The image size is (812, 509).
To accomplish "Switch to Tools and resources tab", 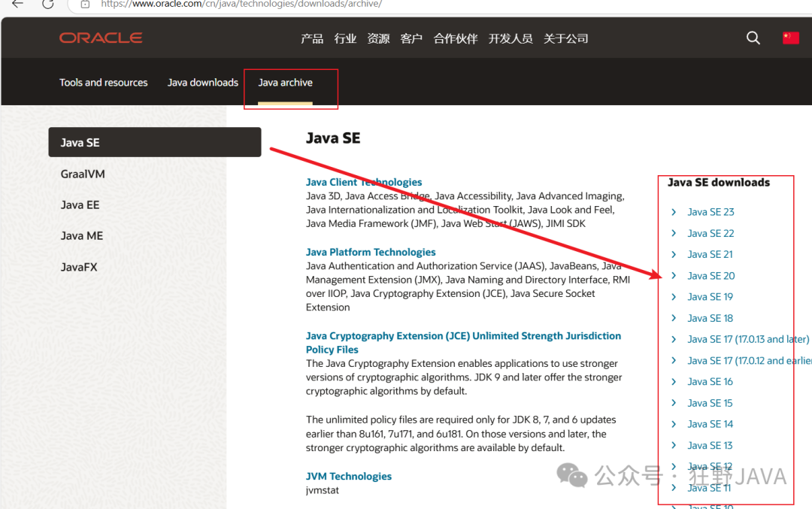I will click(103, 83).
